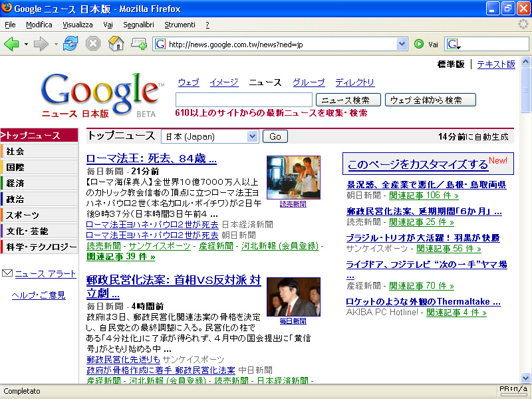Open 関連記事 39 件 link
532x399 pixels.
[x=121, y=257]
